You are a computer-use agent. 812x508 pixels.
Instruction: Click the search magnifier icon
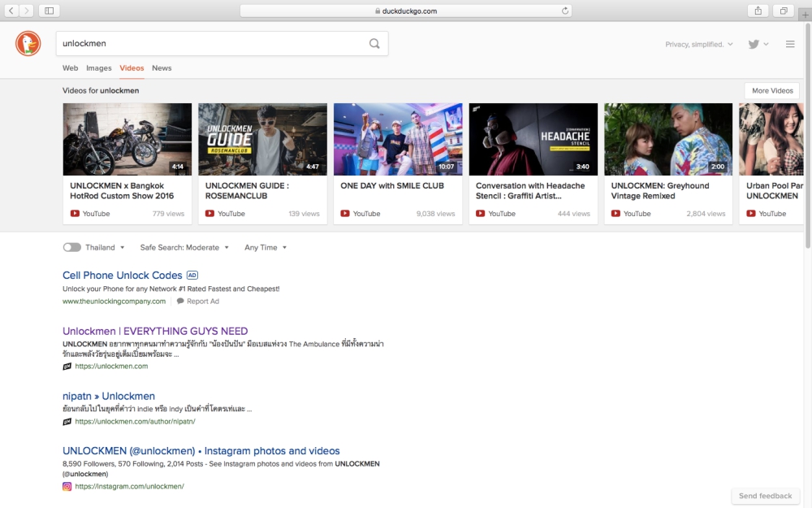click(374, 44)
